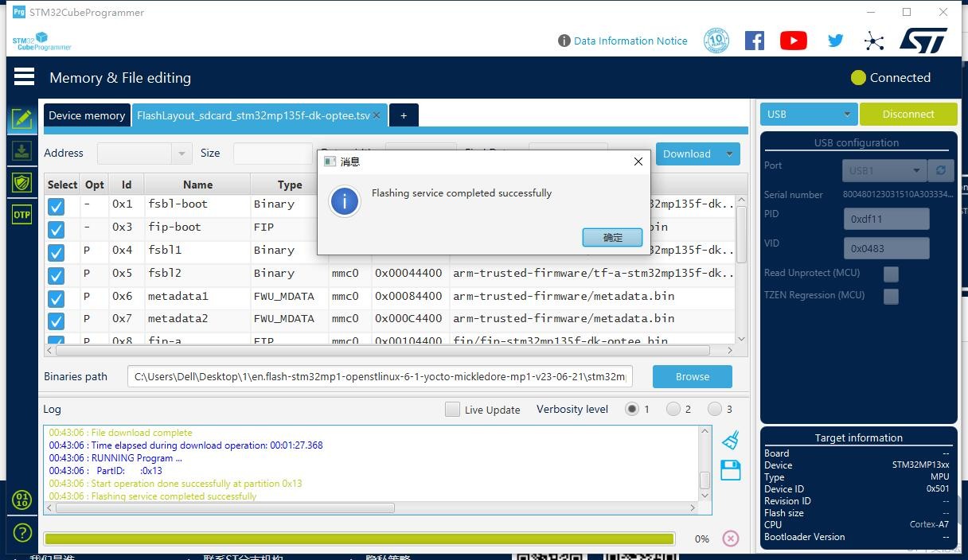This screenshot has height=560, width=968.
Task: Uncheck the metadata1 row checkbox
Action: [x=56, y=298]
